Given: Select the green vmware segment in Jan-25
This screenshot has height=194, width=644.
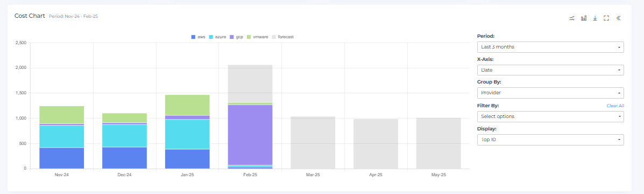Looking at the screenshot, I should point(187,105).
